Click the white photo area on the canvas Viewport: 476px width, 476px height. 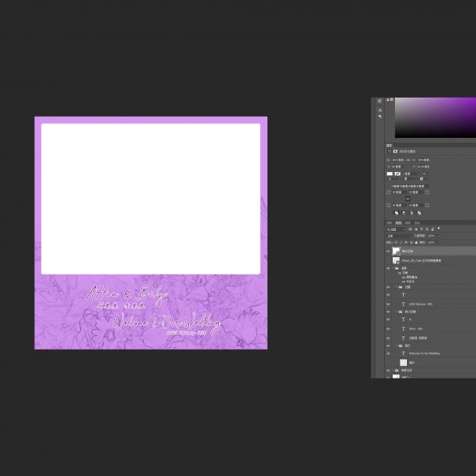point(151,198)
